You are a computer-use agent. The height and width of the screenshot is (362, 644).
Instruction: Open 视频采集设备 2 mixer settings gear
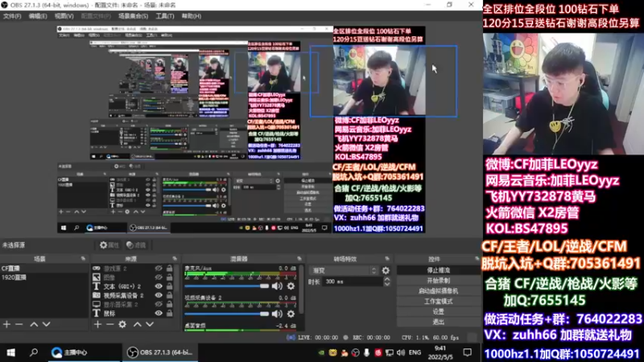tap(291, 314)
